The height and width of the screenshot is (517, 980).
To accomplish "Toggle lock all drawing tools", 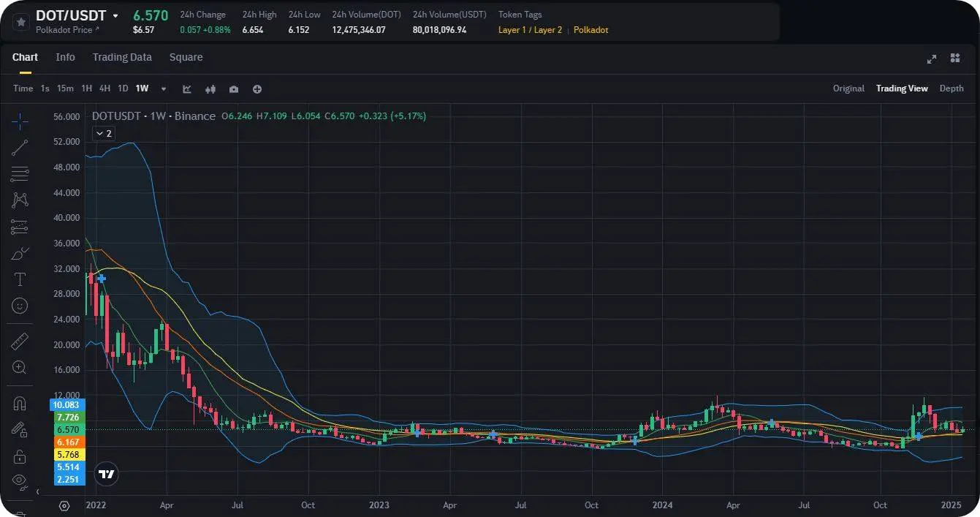I will tap(20, 456).
